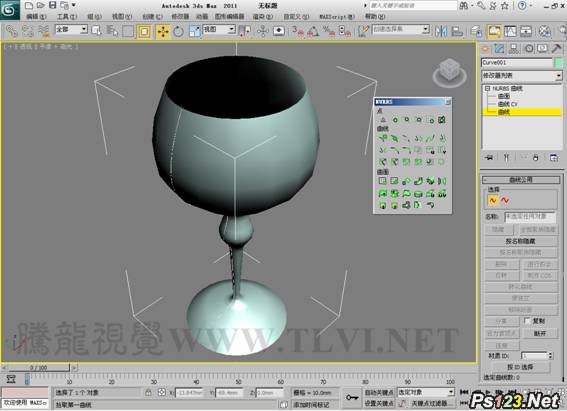Toggle Show End Result in modifier stack
Viewport: 567px width, 411px height.
point(506,158)
